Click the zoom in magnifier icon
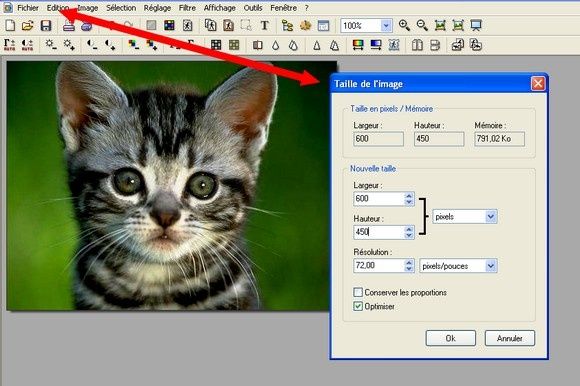This screenshot has width=580, height=386. pos(404,26)
